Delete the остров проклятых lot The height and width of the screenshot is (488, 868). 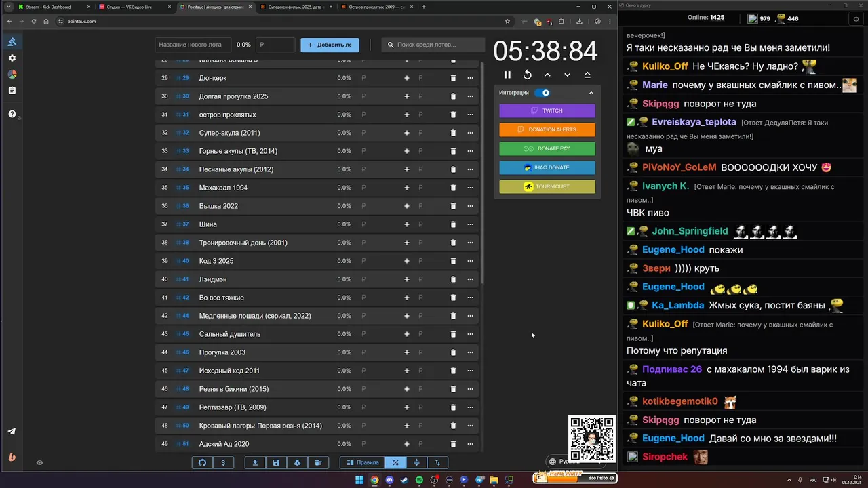(453, 115)
